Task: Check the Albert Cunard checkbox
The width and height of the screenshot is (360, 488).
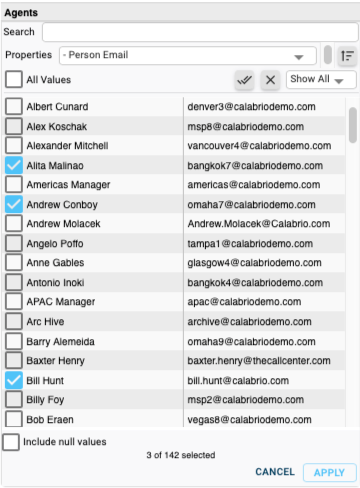Action: tap(14, 106)
